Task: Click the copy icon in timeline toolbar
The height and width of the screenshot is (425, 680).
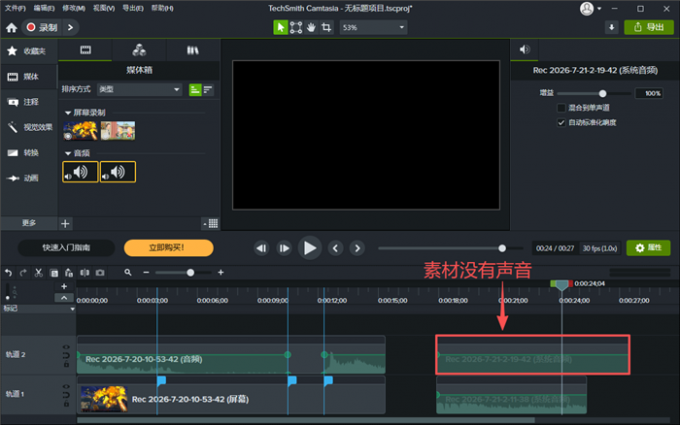Action: coord(54,272)
